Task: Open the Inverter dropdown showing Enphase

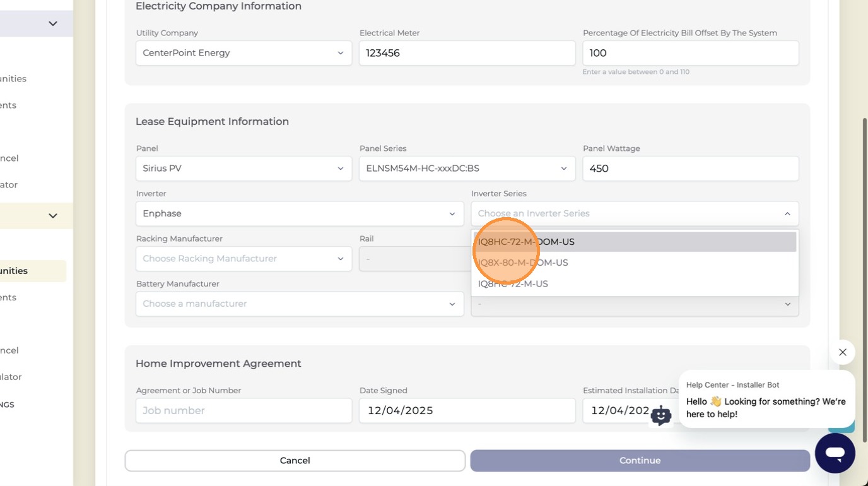Action: [x=300, y=213]
